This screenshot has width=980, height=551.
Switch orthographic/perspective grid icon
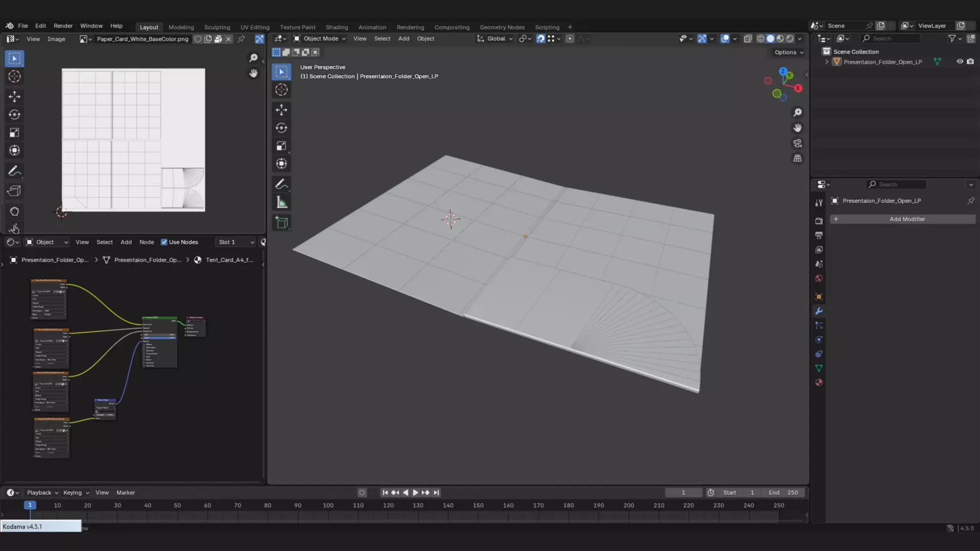click(x=797, y=158)
